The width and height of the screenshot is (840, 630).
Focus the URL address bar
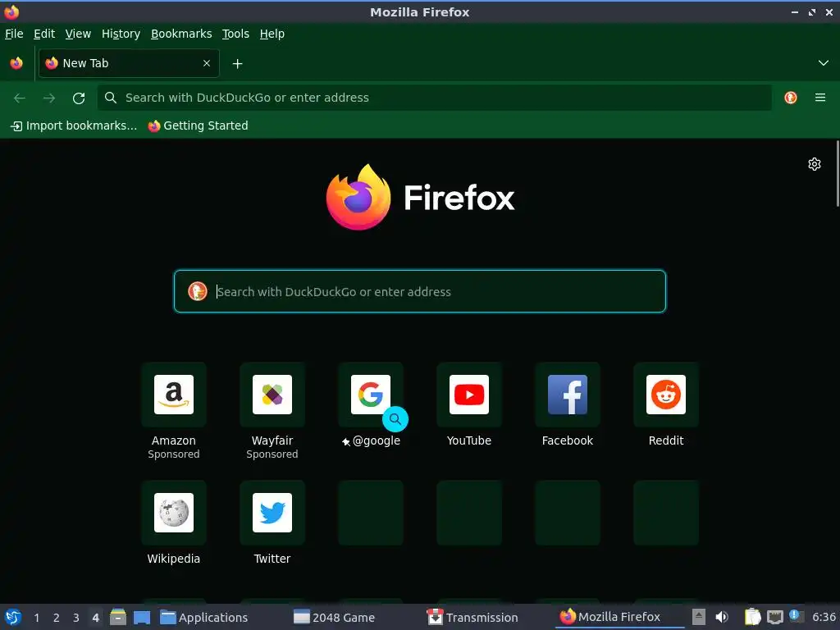pos(434,98)
